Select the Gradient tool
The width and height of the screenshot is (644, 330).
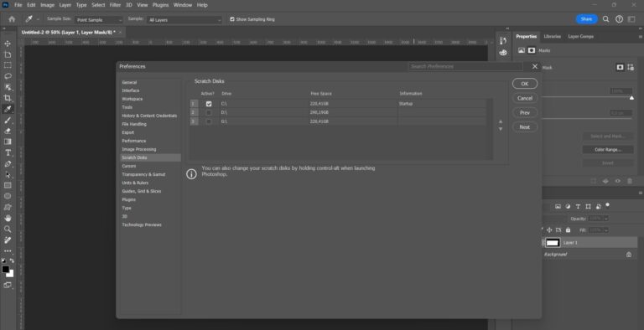[8, 142]
